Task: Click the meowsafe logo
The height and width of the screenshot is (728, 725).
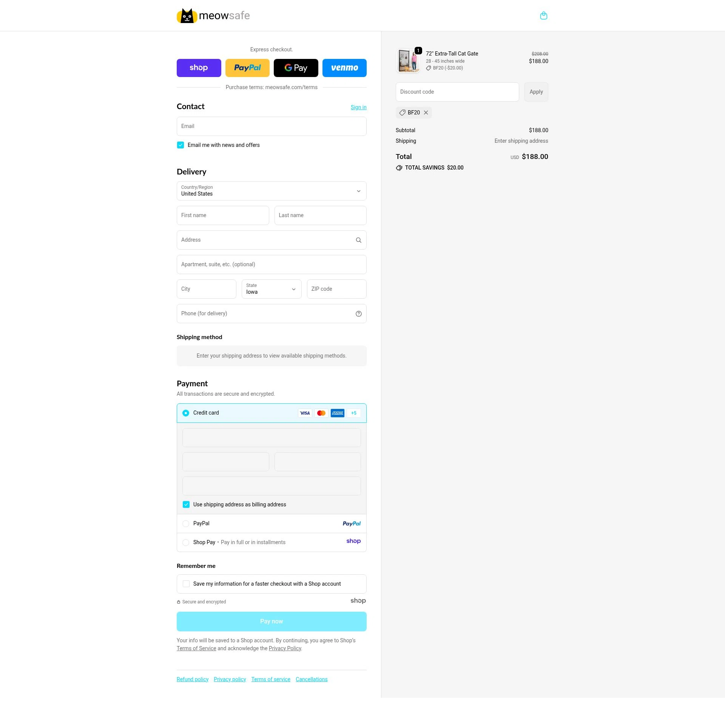Action: click(213, 15)
